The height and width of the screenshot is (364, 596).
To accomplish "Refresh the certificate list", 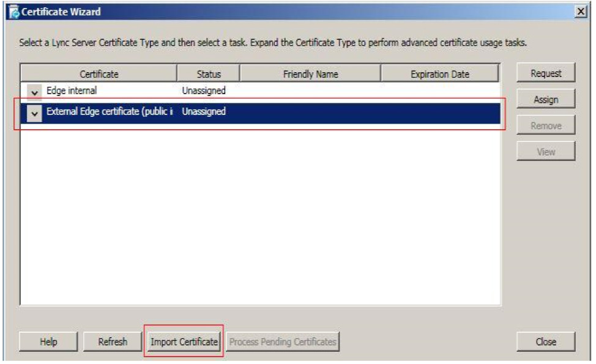I will tap(113, 341).
